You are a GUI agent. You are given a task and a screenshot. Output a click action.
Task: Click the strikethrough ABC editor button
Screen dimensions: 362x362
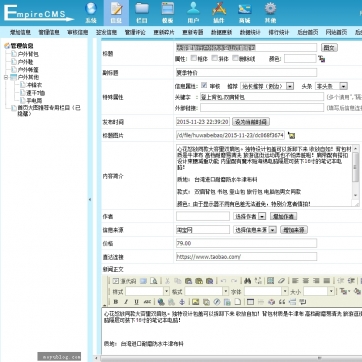147,302
